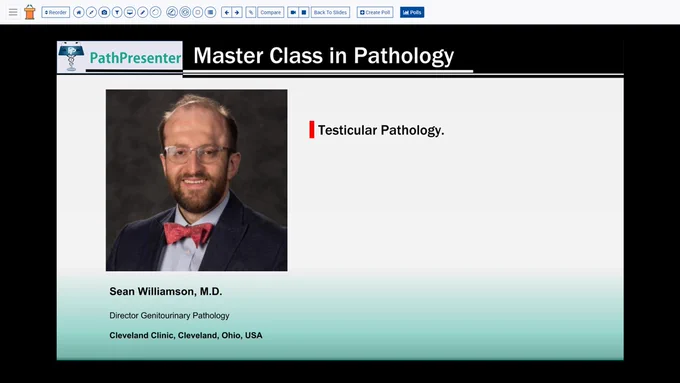Select the pen annotation tool beside the home icon
Viewport: 680px width, 383px height.
[x=91, y=12]
